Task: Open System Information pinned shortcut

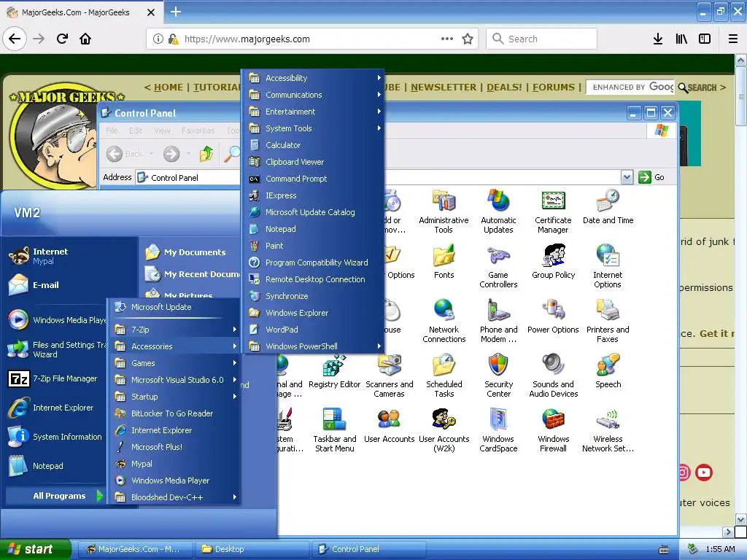Action: [x=55, y=437]
